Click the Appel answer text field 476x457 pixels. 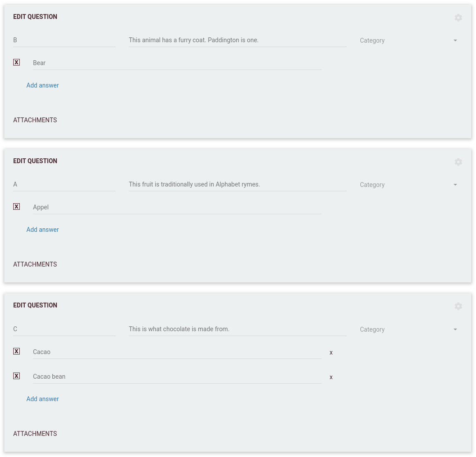pos(177,207)
